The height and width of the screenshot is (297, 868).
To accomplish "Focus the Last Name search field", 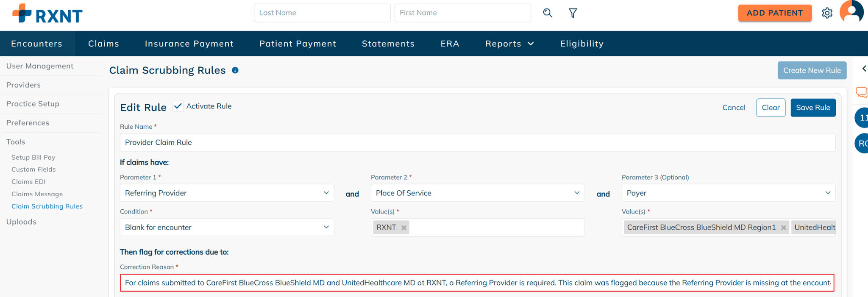I will pyautogui.click(x=322, y=13).
